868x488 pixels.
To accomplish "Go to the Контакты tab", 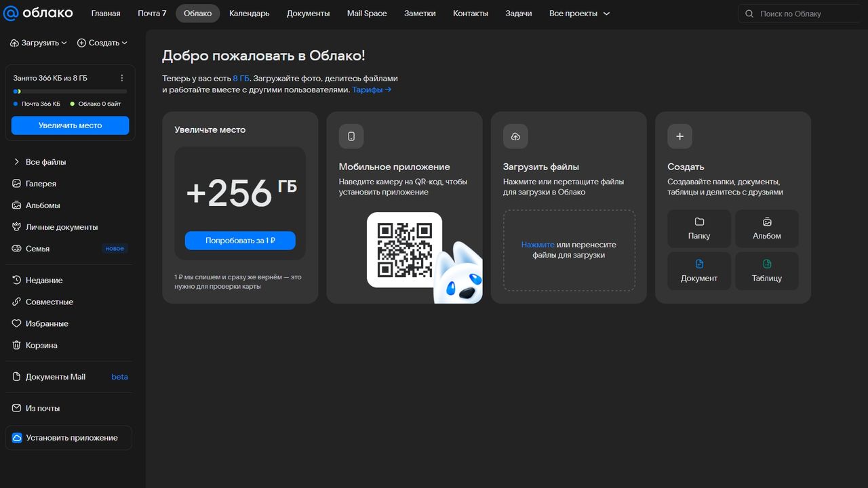I will (471, 14).
